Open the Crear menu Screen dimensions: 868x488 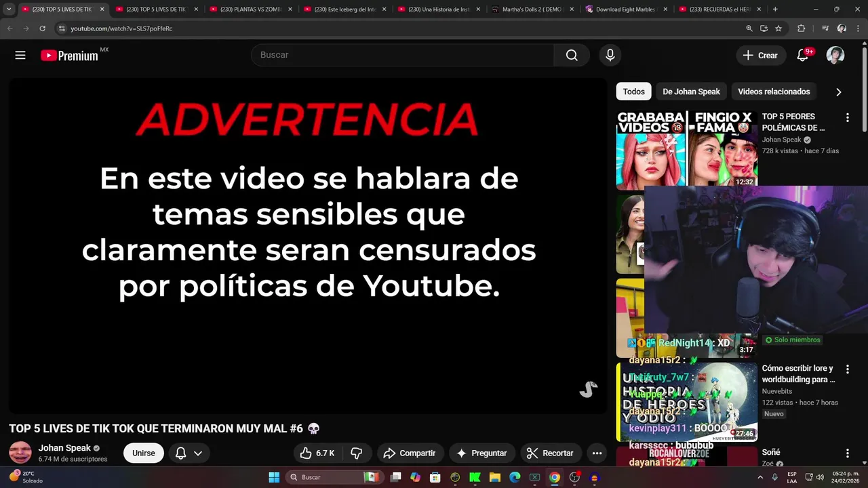click(x=761, y=56)
